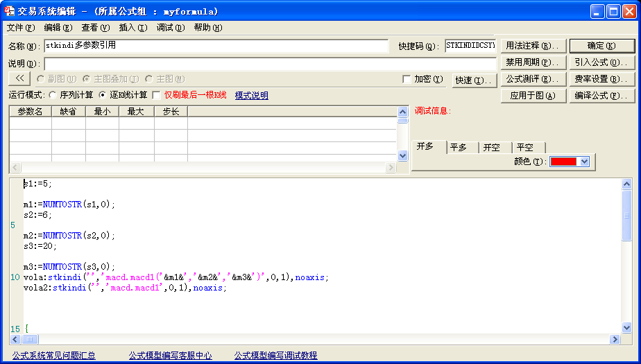Open the 快速 quick options button
Image resolution: width=641 pixels, height=364 pixels.
(474, 80)
